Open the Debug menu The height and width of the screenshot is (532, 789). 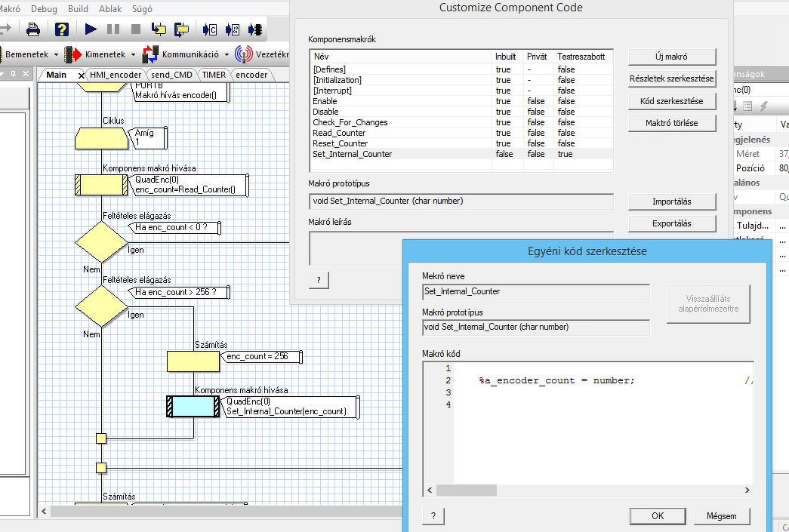tap(44, 9)
